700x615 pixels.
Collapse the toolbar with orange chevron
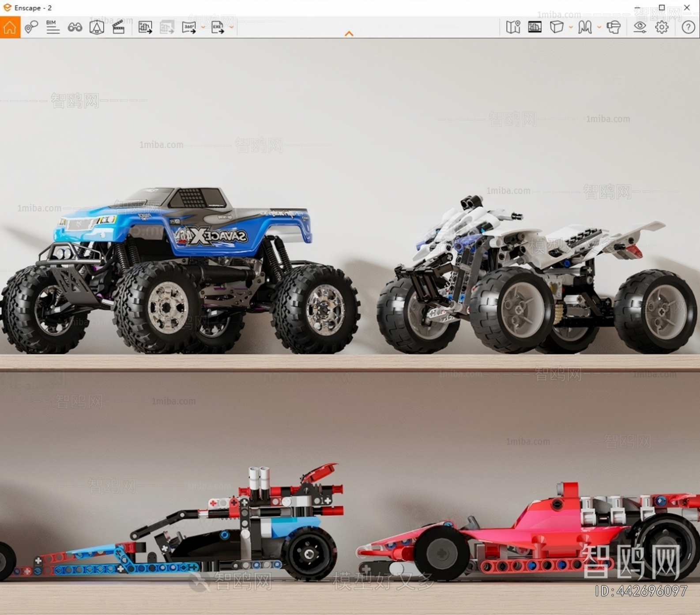coord(349,34)
